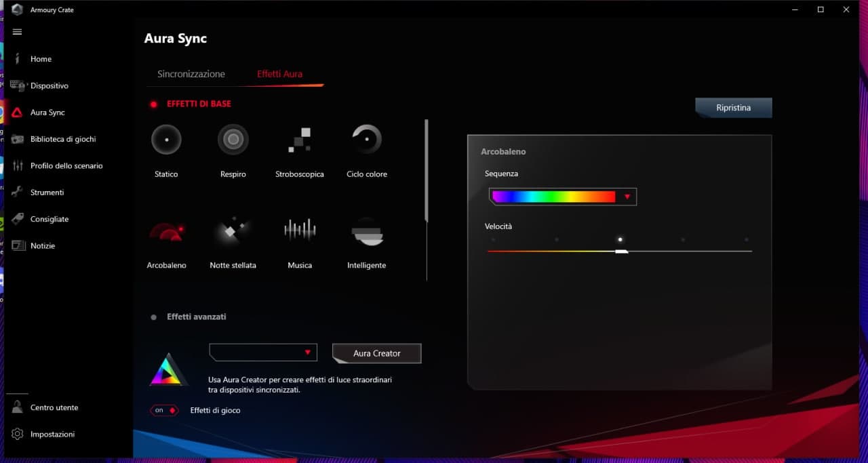
Task: Set Velocità to the slowest dot
Action: (493, 239)
